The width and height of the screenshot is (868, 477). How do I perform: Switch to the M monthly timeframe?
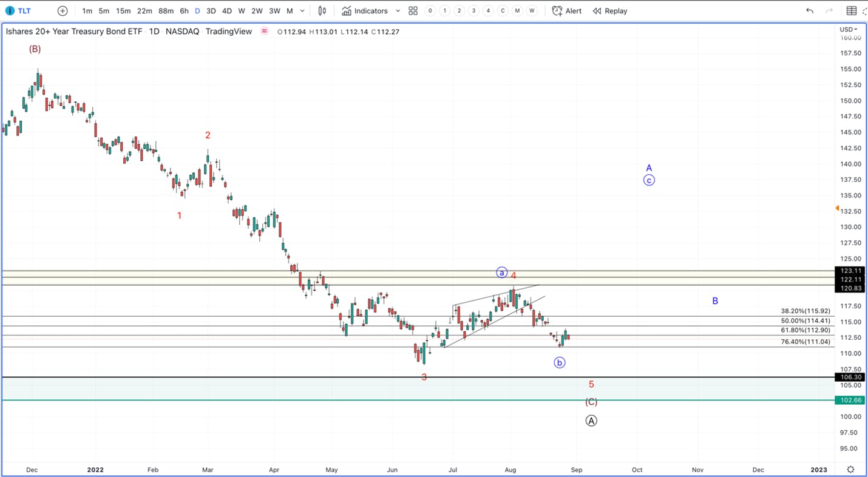pyautogui.click(x=290, y=11)
